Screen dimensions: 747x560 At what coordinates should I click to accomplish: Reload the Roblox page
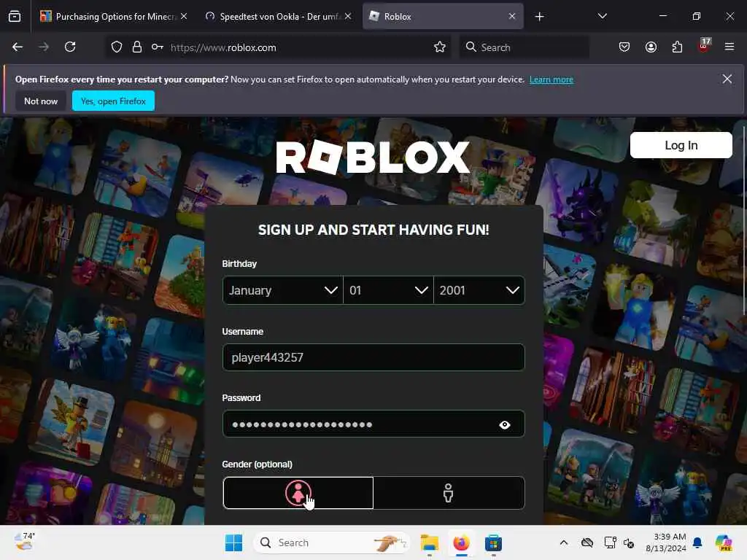(70, 47)
